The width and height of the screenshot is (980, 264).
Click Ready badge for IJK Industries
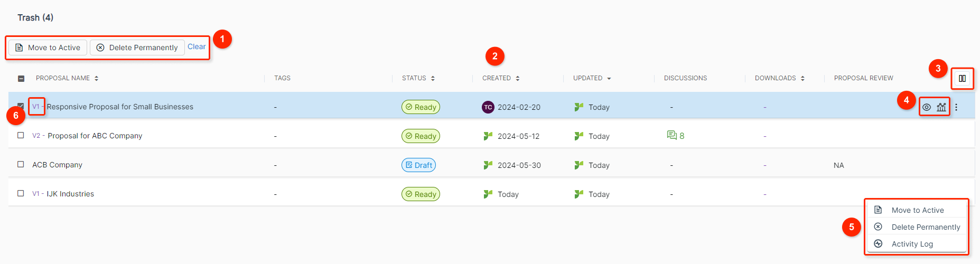[421, 194]
